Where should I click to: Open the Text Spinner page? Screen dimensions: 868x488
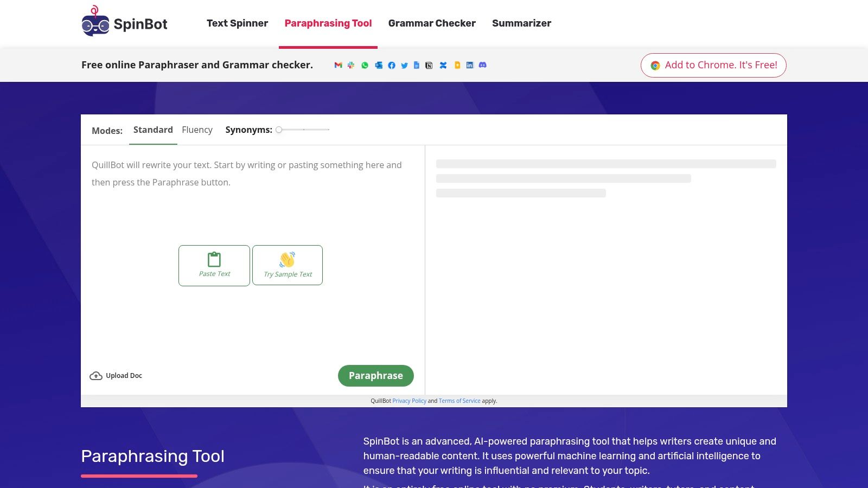[x=237, y=23]
